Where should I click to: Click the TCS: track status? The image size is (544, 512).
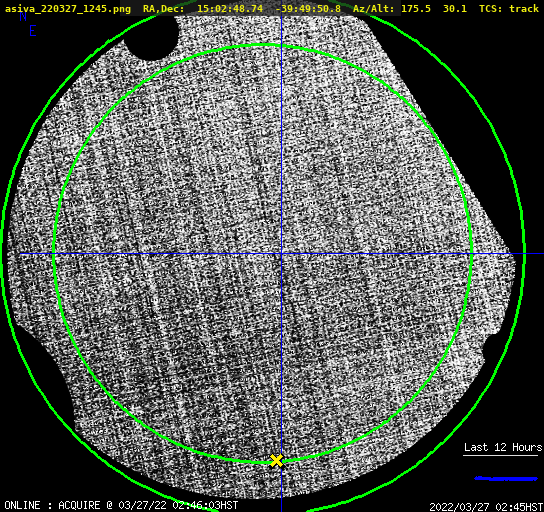click(509, 8)
